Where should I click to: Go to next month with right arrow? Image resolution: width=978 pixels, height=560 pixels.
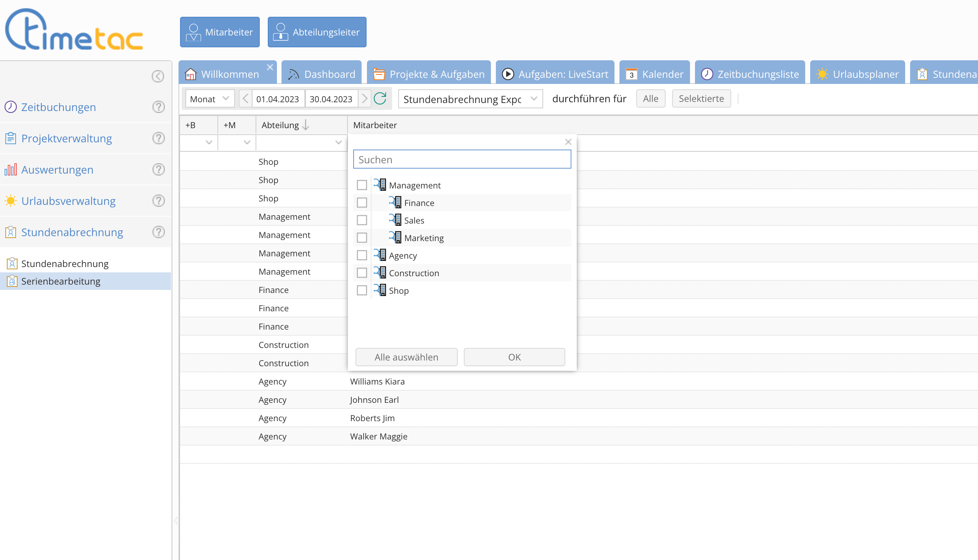tap(365, 99)
